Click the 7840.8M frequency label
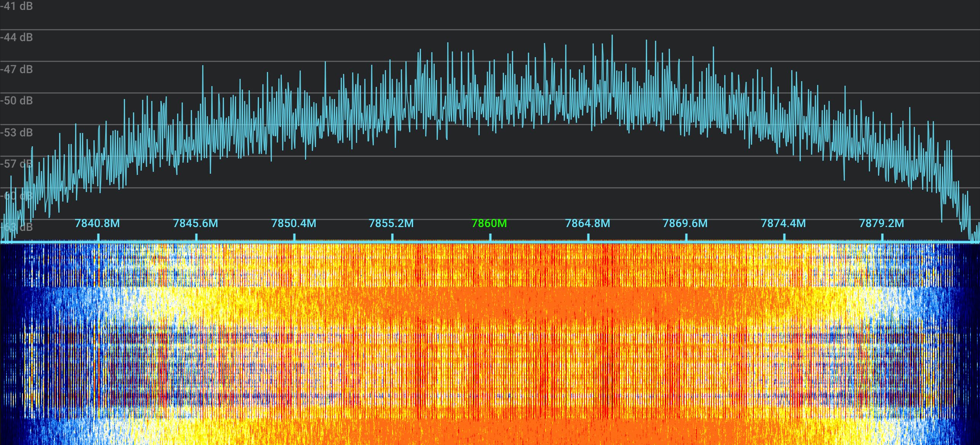This screenshot has width=980, height=445. pyautogui.click(x=97, y=223)
